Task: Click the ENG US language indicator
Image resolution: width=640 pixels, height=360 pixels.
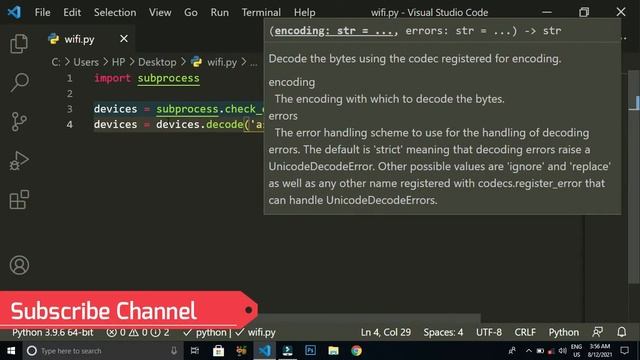Action: pyautogui.click(x=576, y=351)
